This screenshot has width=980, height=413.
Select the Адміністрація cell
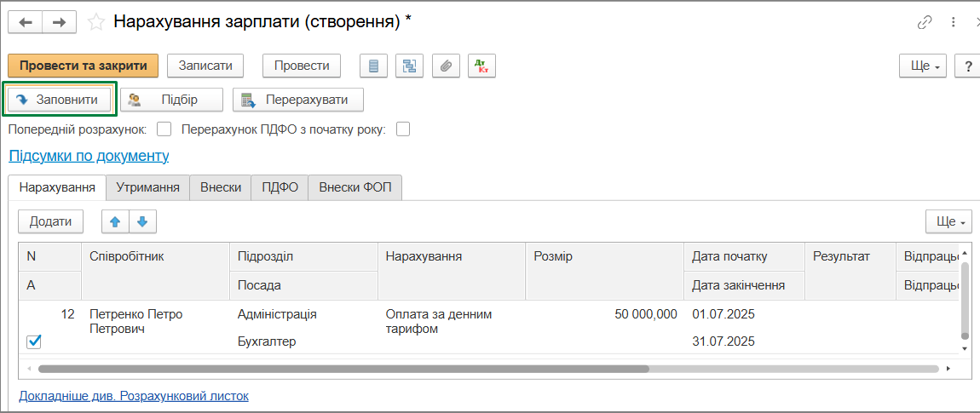pyautogui.click(x=303, y=314)
